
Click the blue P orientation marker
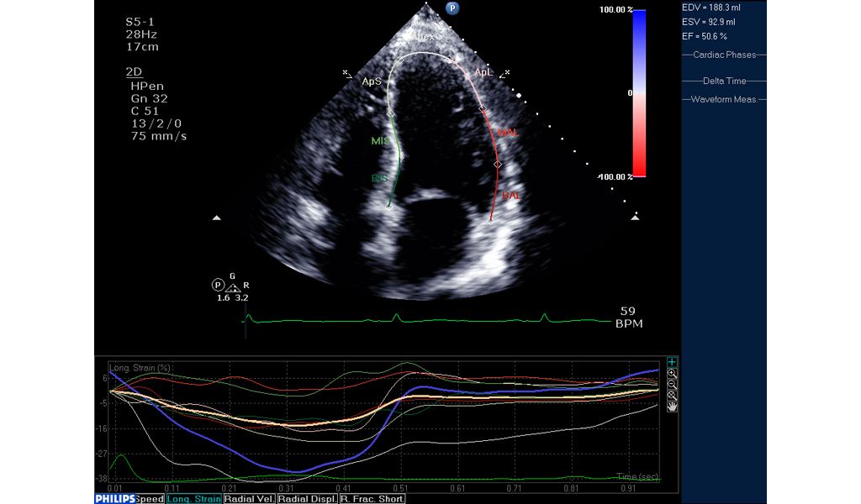click(x=452, y=8)
